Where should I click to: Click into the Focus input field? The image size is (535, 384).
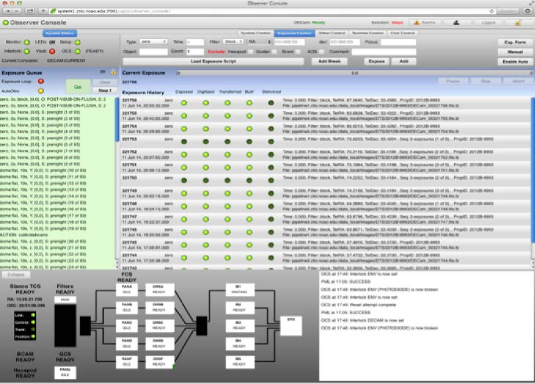398,42
